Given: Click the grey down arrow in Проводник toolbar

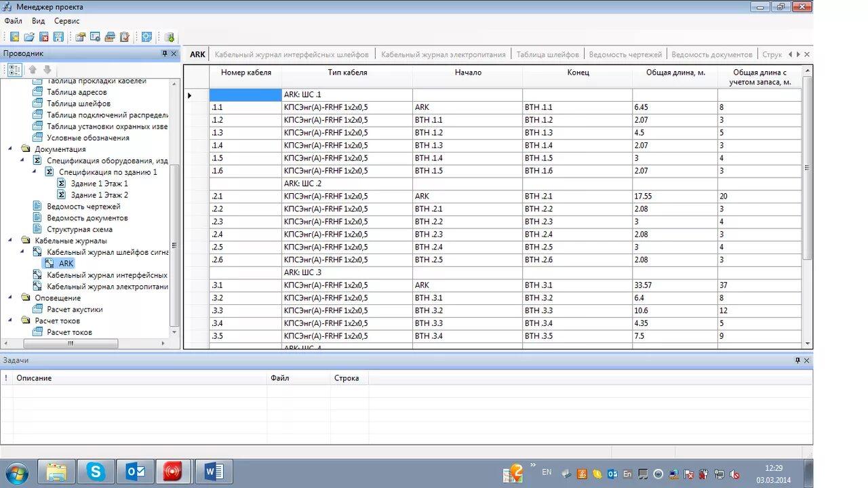Looking at the screenshot, I should tap(47, 69).
